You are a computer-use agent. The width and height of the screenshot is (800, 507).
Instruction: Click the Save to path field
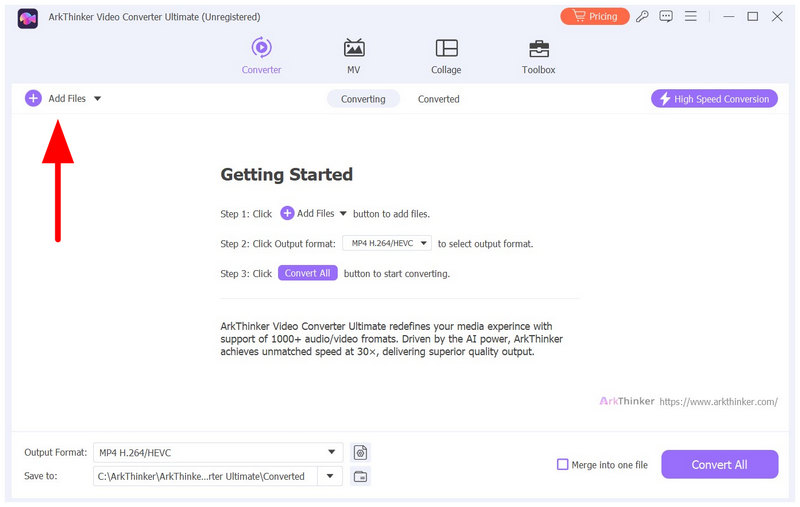coord(205,476)
